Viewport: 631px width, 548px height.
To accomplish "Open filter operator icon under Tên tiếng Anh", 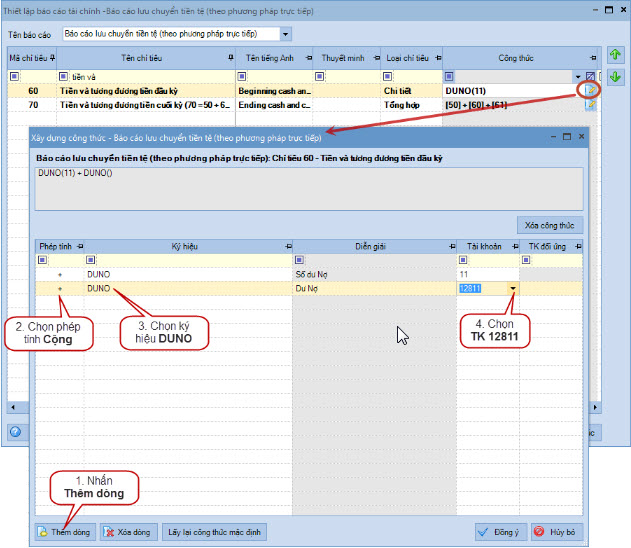I will (x=242, y=76).
